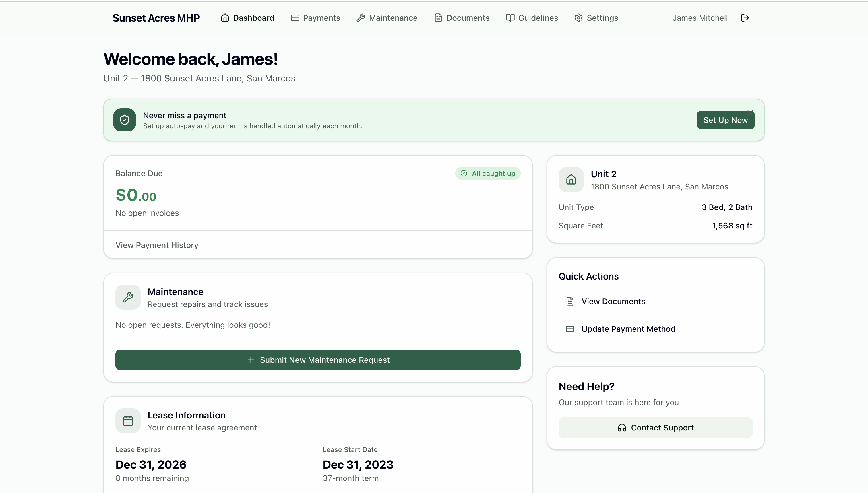Click the 1,568 sq ft value

[732, 226]
